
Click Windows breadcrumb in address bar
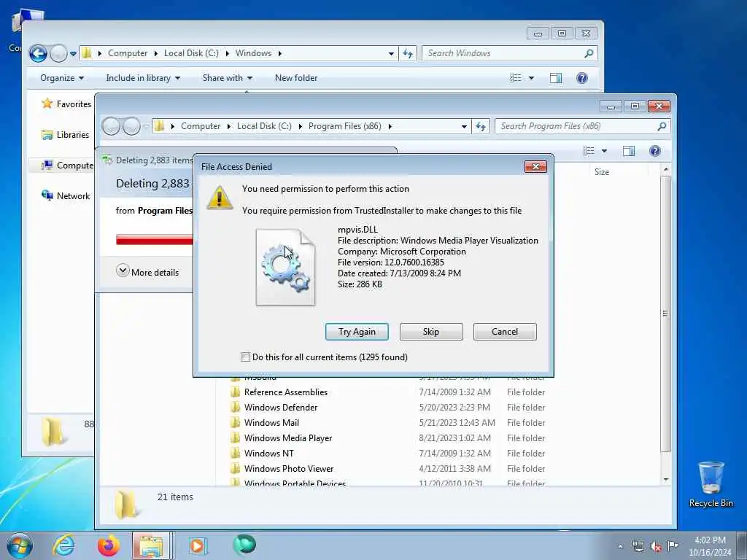point(253,53)
